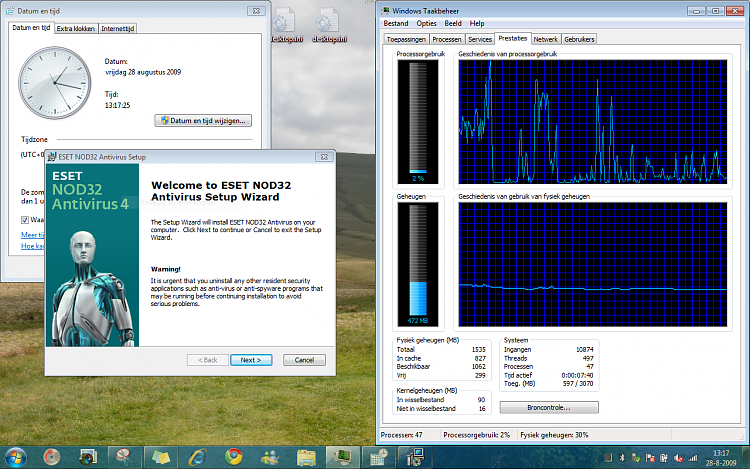Screen dimensions: 750x469
Task: Click 'Processorgebruik: 2%' in status bar
Action: 476,435
